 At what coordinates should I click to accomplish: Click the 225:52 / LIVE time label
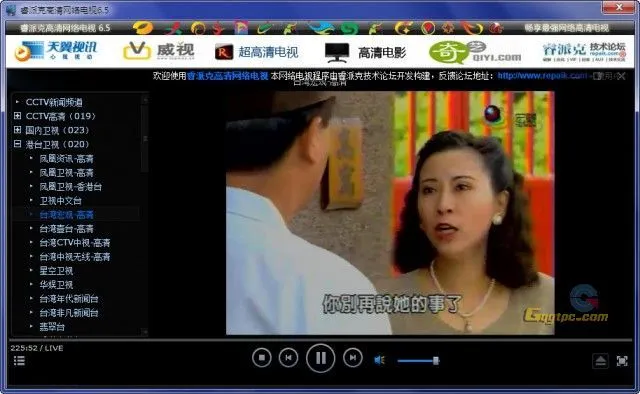point(37,348)
